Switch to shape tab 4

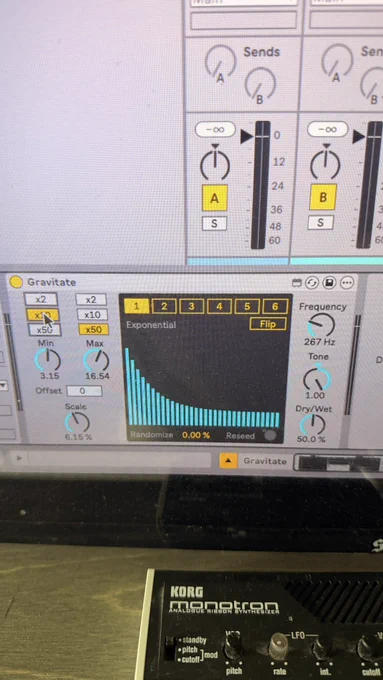coord(219,307)
